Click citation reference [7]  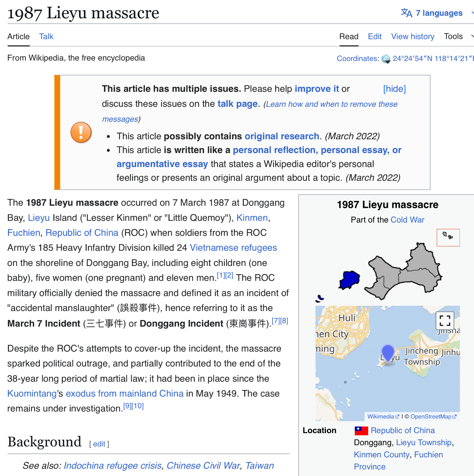(x=276, y=321)
